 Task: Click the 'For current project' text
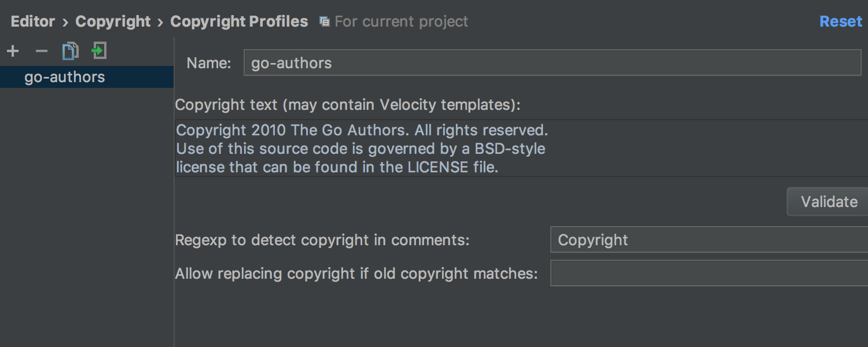[x=401, y=22]
